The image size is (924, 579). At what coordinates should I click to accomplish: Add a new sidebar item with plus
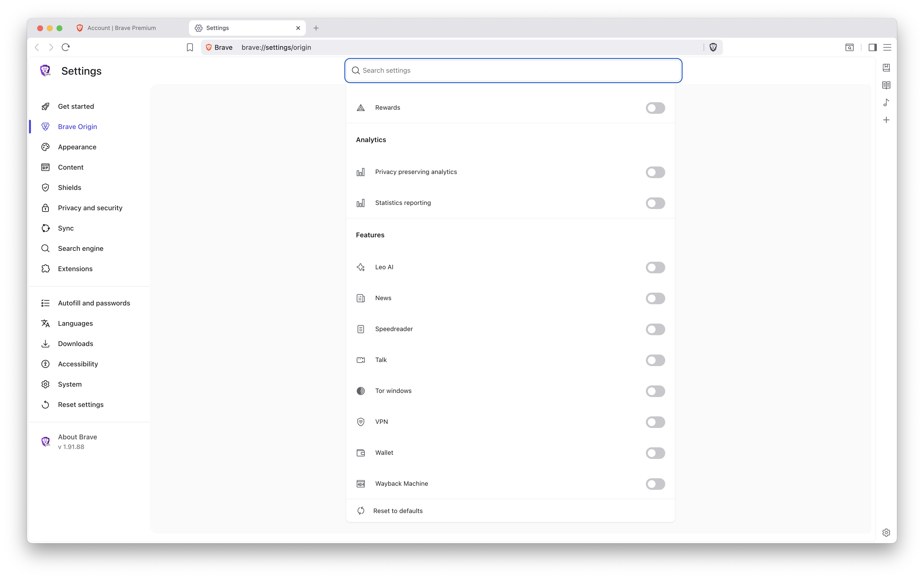886,120
